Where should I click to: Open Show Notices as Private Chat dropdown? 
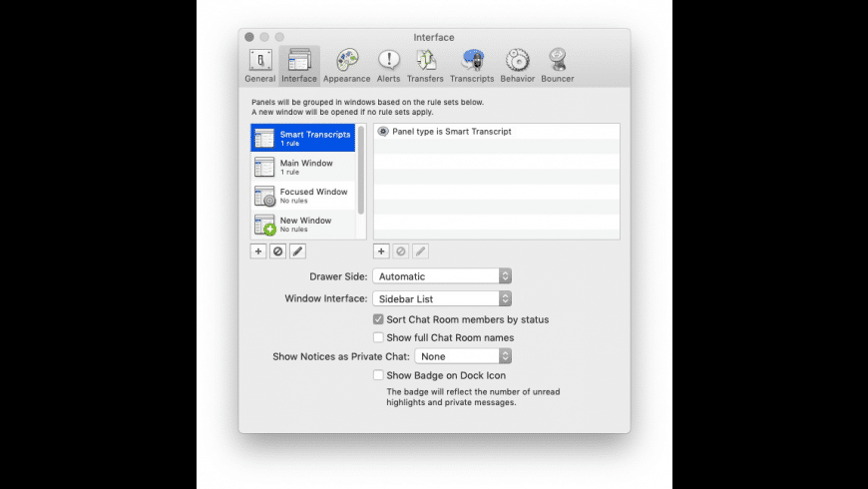click(x=463, y=356)
